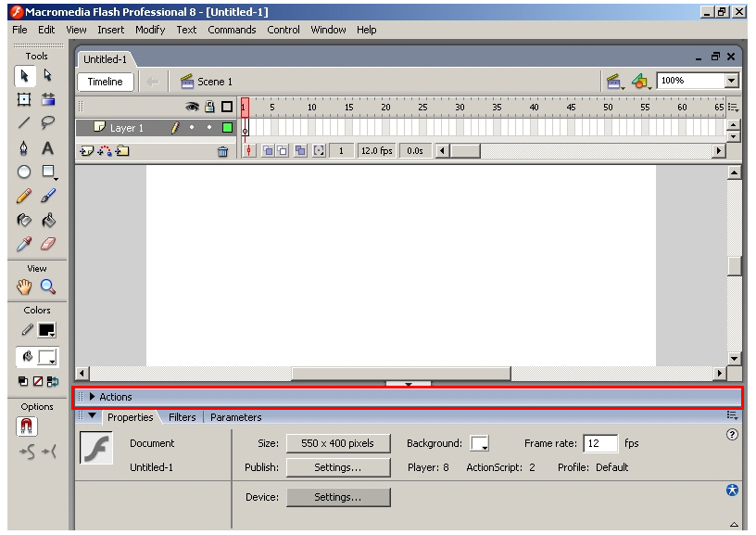Select the Eyedropper tool
This screenshot has width=756, height=535.
(24, 244)
